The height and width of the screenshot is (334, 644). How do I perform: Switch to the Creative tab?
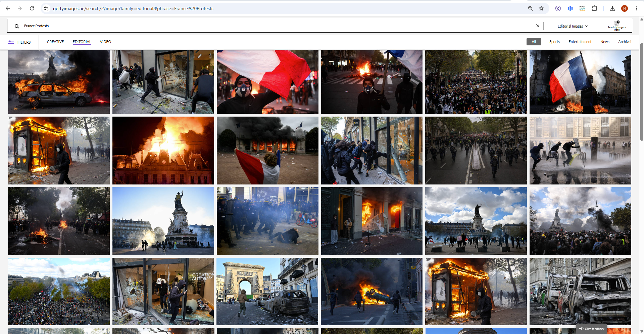click(55, 42)
